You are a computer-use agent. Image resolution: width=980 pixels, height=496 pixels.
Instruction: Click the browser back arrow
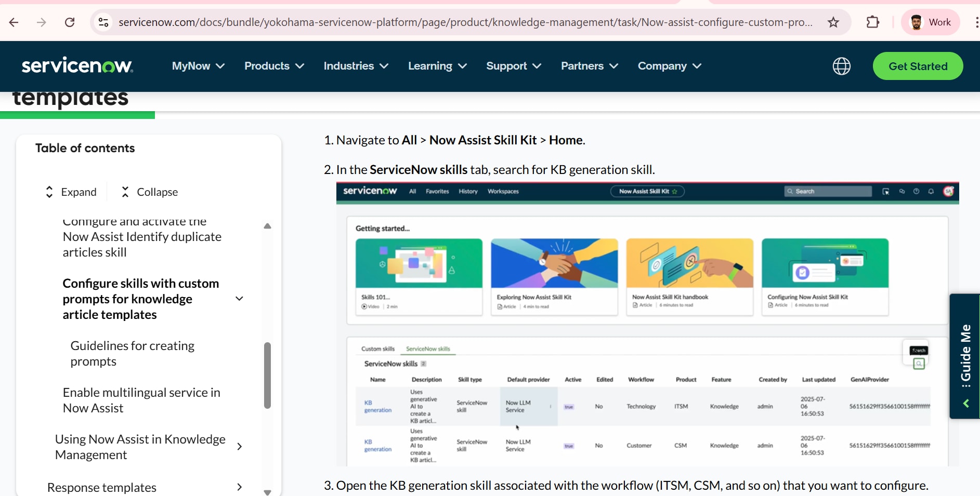coord(14,22)
